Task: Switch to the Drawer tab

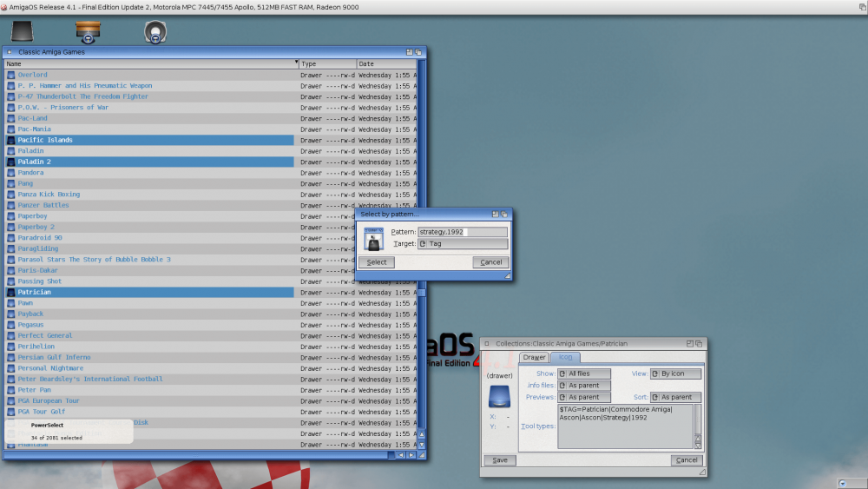Action: point(534,357)
